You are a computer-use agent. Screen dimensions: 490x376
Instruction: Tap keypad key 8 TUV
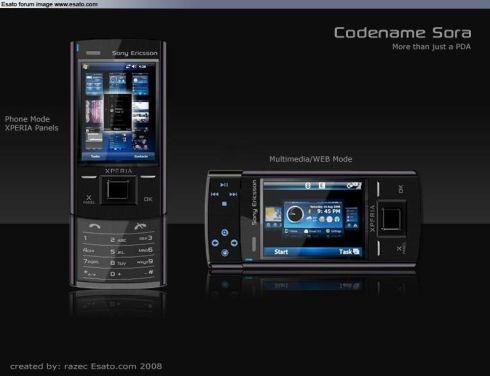(118, 263)
